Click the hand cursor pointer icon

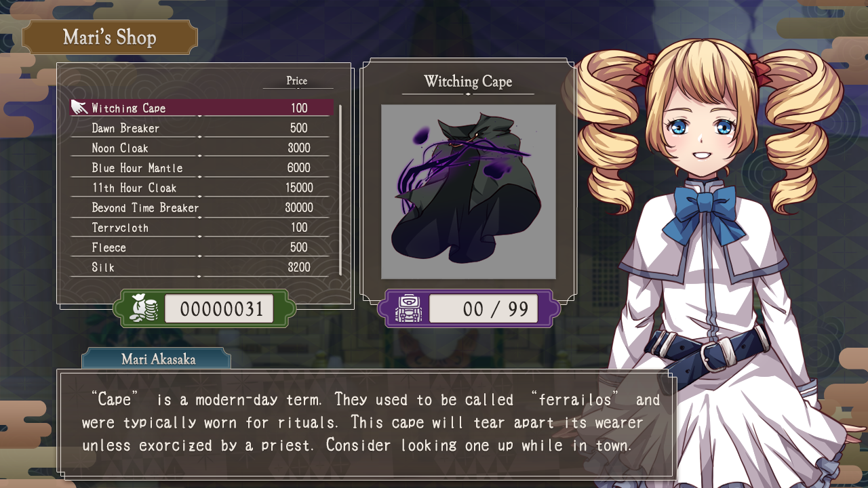(x=79, y=107)
